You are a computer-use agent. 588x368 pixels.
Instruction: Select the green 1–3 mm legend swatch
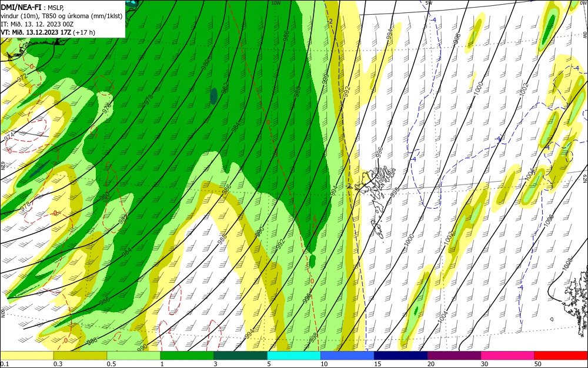(187, 356)
